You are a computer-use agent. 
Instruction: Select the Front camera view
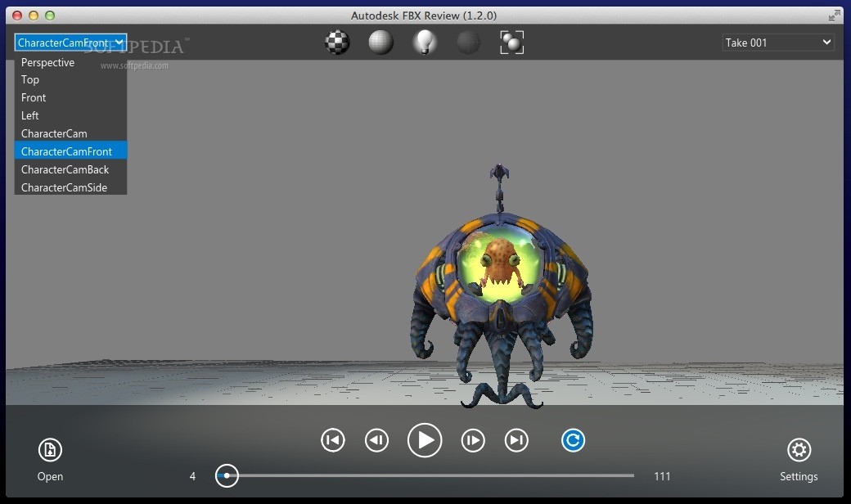click(x=70, y=97)
